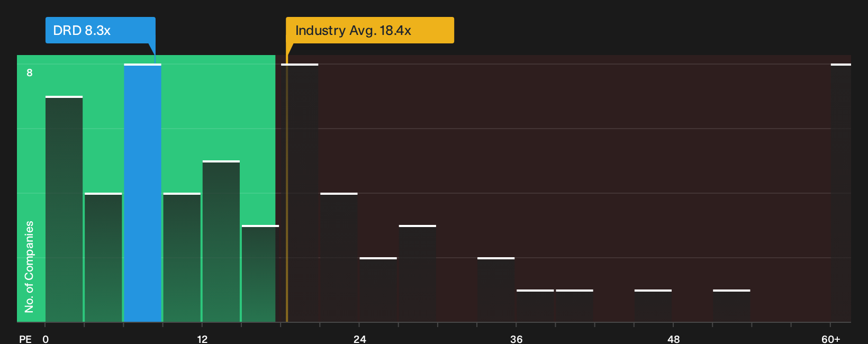This screenshot has width=868, height=344.
Task: Click the axis label 48
Action: (673, 339)
